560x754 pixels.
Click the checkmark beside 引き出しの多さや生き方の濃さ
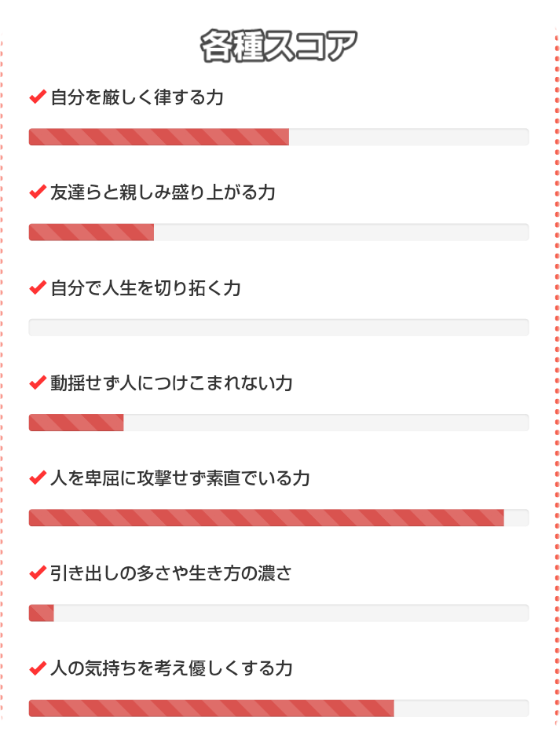click(37, 573)
